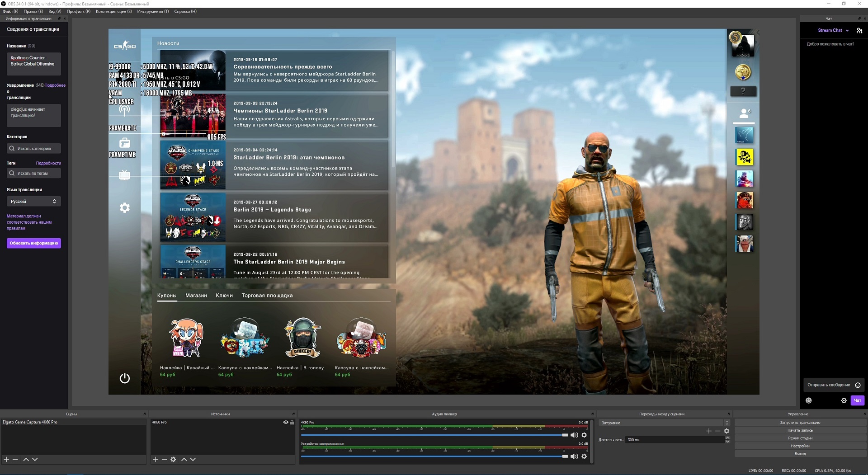
Task: Select the Elgato Game Capture 4K60 Pro scene
Action: click(74, 422)
